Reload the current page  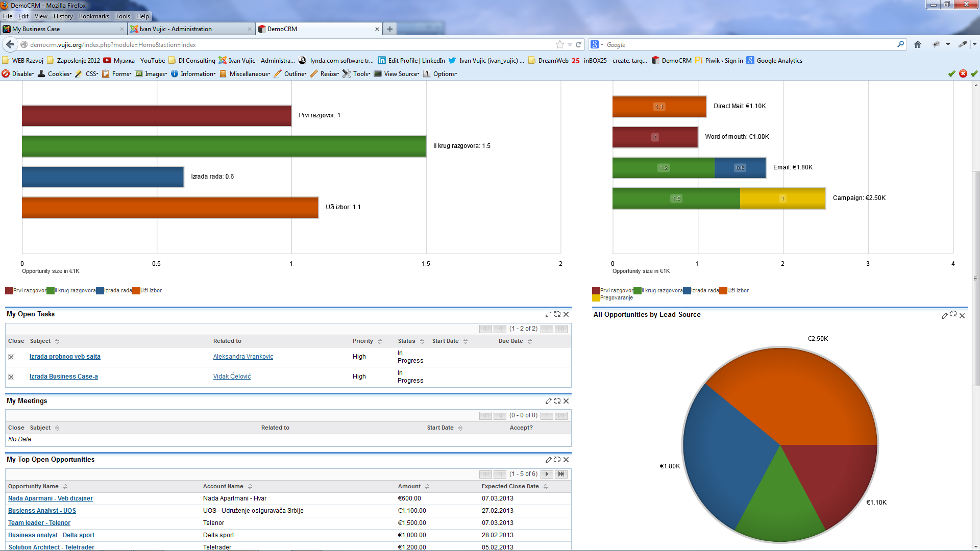point(579,44)
